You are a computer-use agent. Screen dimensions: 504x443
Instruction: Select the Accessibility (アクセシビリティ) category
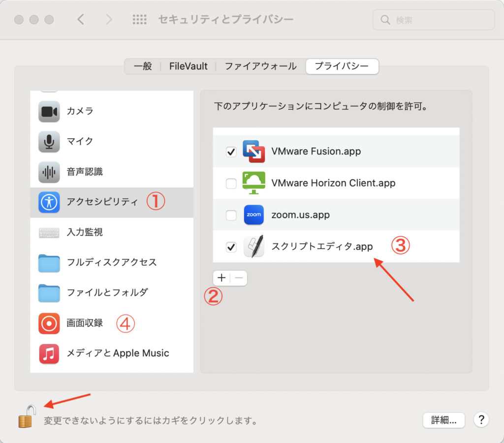[102, 202]
